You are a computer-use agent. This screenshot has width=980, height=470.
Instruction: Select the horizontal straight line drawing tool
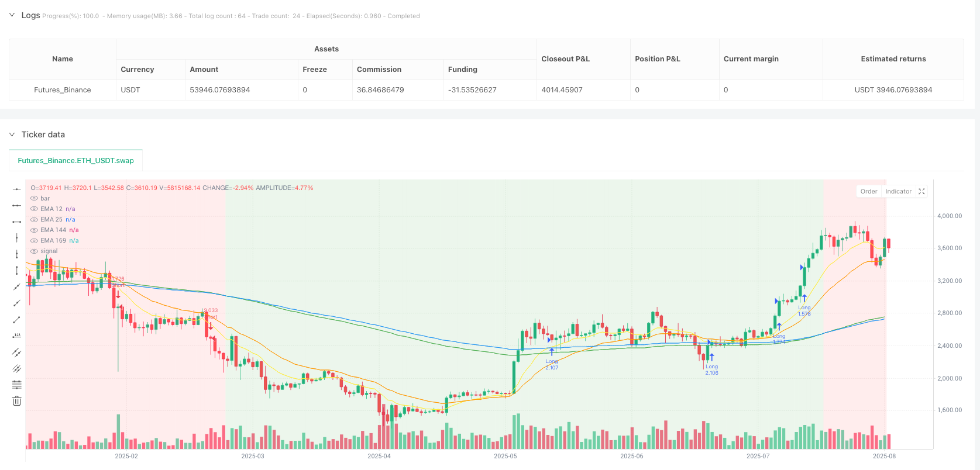point(17,189)
